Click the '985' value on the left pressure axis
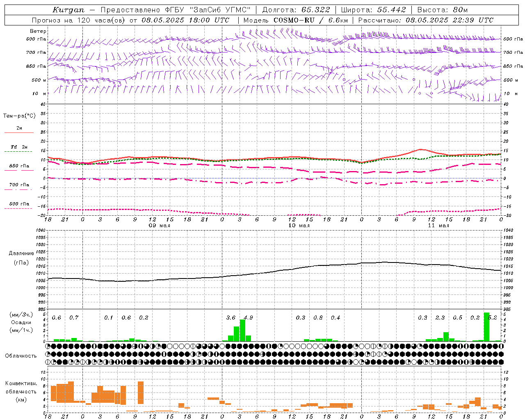 click(41, 309)
